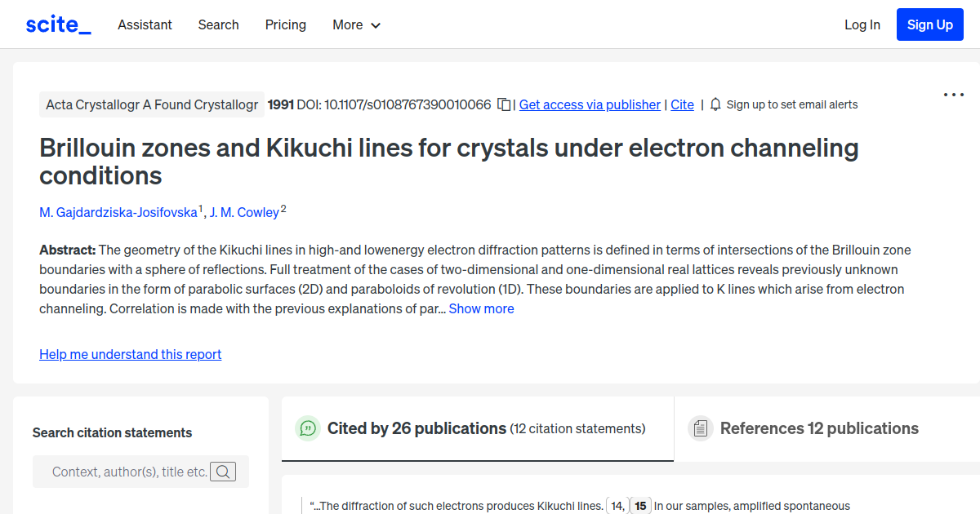Click the scite logo in the header

click(58, 24)
